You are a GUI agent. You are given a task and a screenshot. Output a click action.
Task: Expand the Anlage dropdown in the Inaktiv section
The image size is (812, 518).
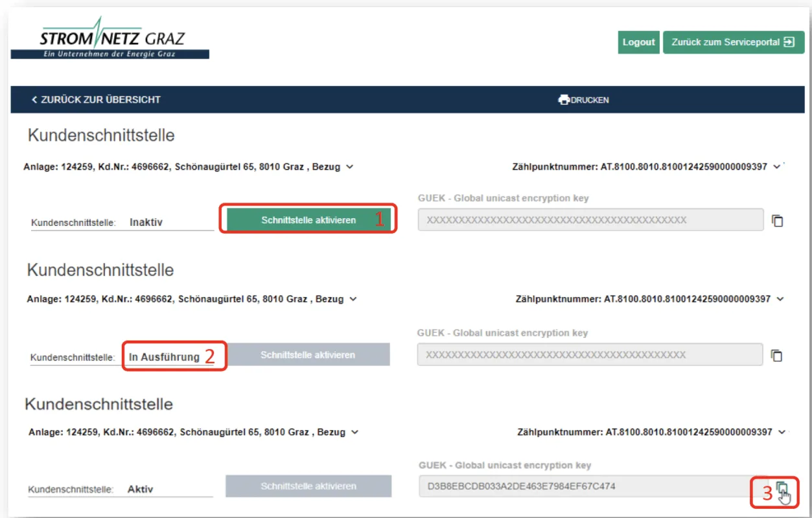(350, 167)
